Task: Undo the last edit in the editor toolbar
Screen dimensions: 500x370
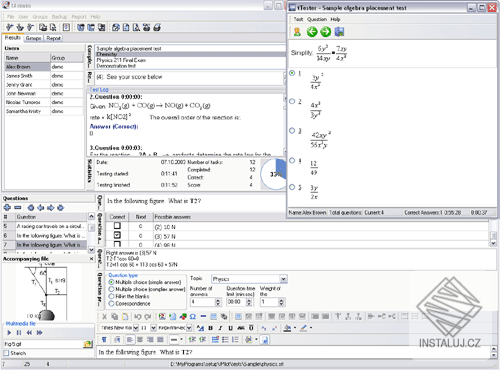Action: (138, 317)
